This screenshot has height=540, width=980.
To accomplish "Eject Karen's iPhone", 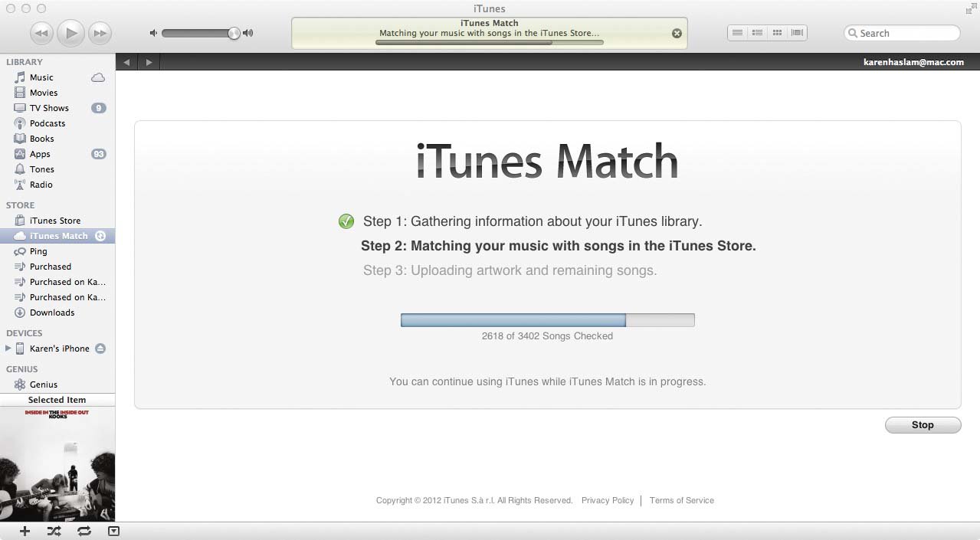I will (100, 349).
